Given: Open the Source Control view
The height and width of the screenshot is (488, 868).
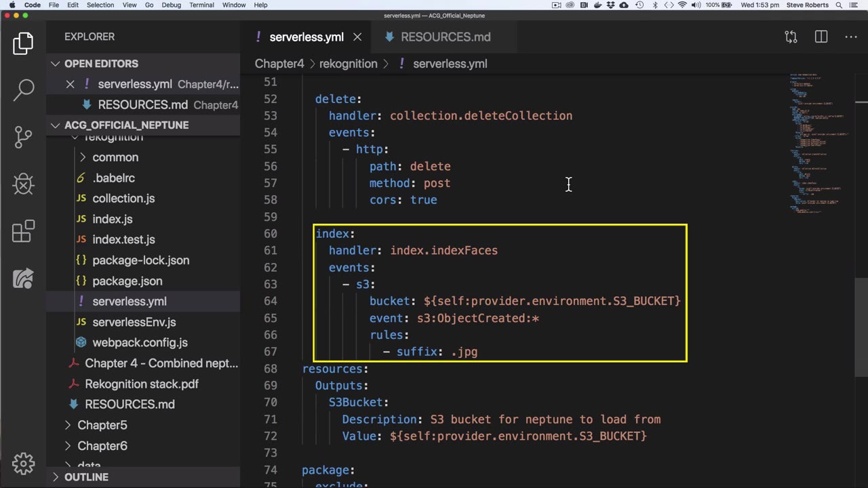Looking at the screenshot, I should pyautogui.click(x=24, y=136).
